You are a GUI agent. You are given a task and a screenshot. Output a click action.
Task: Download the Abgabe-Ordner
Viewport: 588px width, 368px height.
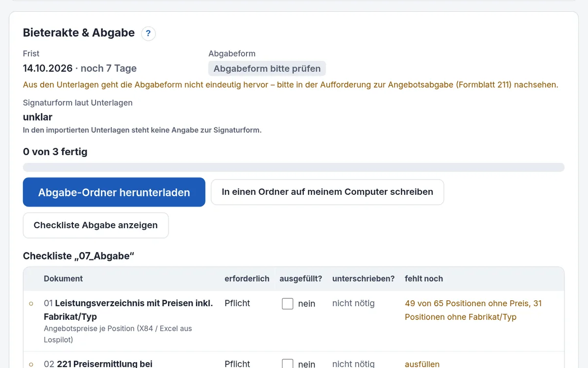(x=114, y=192)
